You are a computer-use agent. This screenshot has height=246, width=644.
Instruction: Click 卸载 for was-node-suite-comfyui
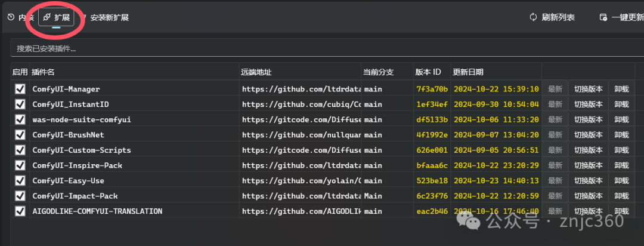coord(621,119)
